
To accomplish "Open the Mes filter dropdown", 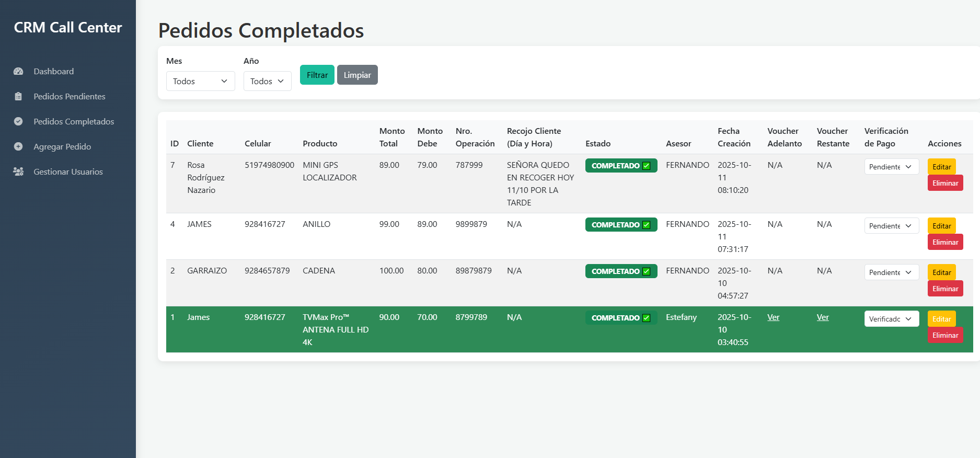I will [200, 81].
